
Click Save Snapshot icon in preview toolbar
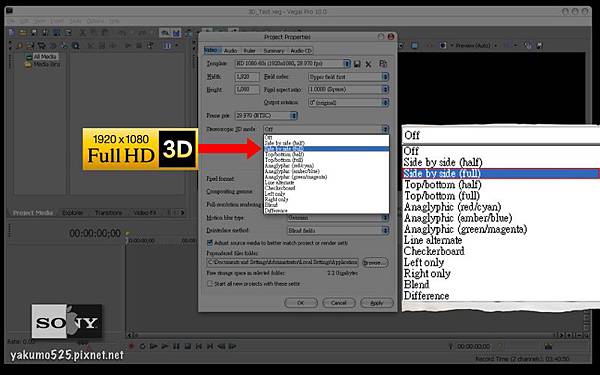coord(540,45)
